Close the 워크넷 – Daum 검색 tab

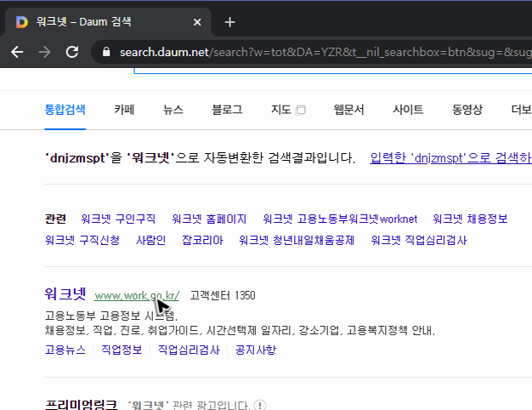[197, 22]
